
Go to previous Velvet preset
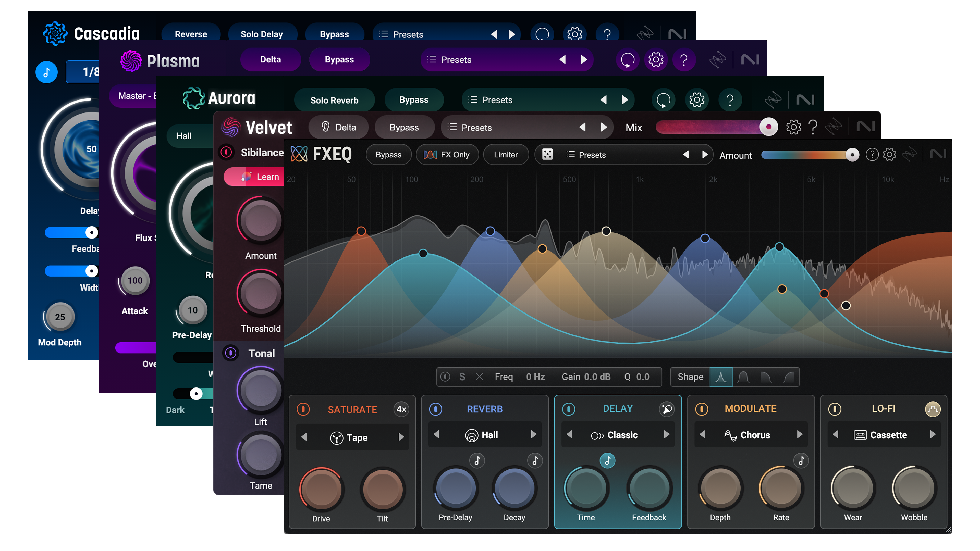point(582,127)
